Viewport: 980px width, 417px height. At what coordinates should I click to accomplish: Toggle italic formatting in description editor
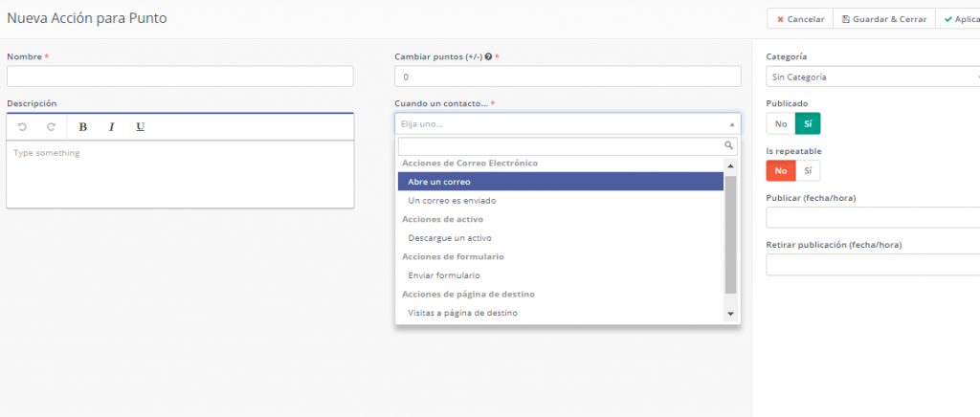tap(111, 127)
